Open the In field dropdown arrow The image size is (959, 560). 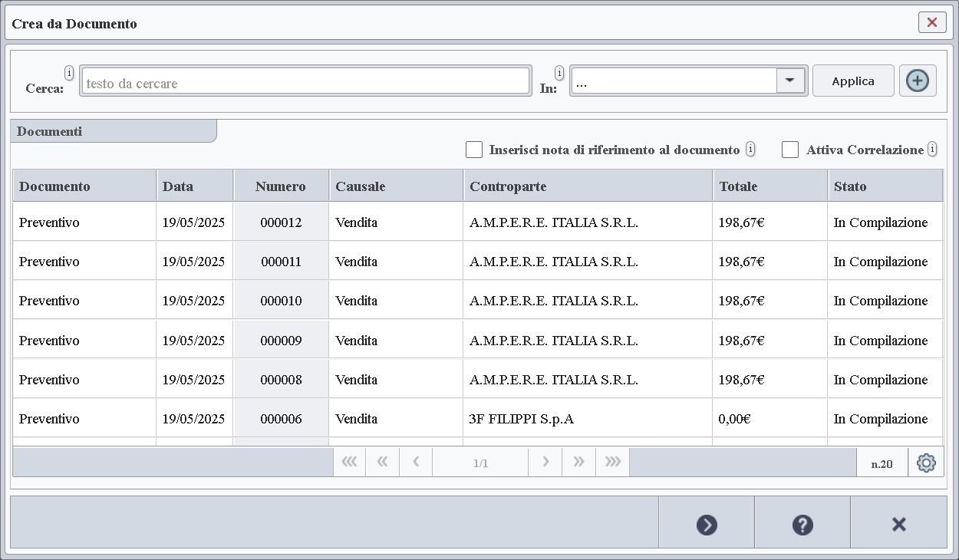(790, 81)
